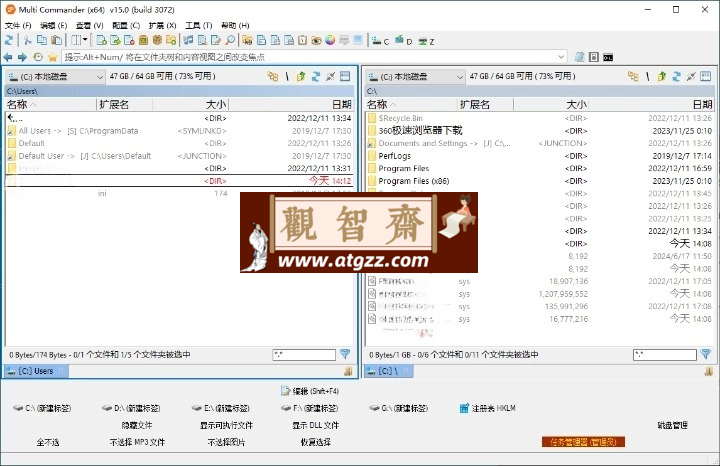Open left panel drive selector dropdown
Screen dimensions: 720x466
click(x=55, y=77)
